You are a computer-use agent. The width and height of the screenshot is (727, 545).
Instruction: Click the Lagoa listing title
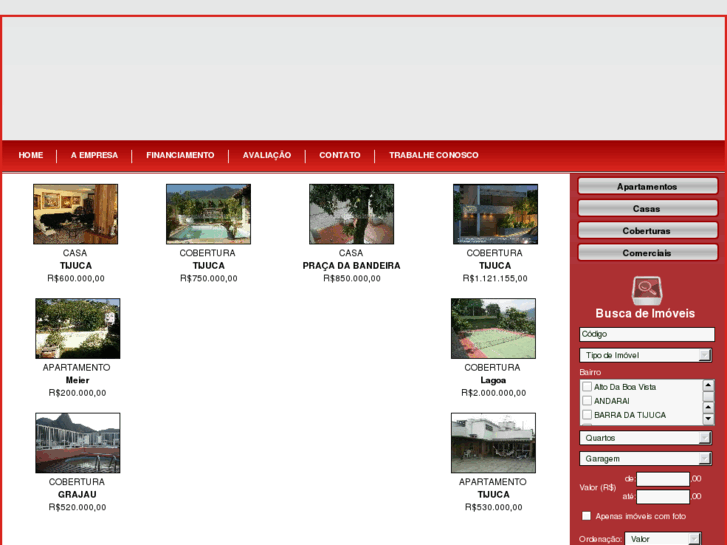[493, 380]
